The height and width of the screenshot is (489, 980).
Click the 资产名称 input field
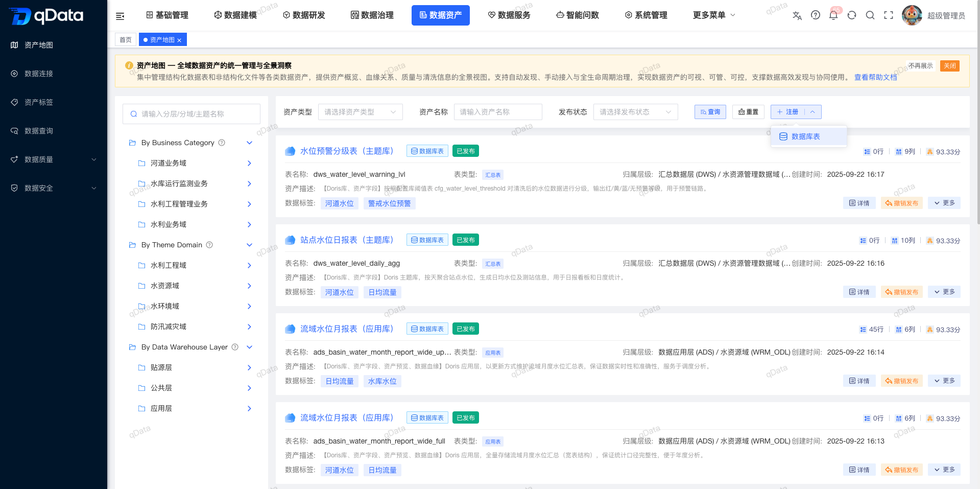pyautogui.click(x=498, y=112)
